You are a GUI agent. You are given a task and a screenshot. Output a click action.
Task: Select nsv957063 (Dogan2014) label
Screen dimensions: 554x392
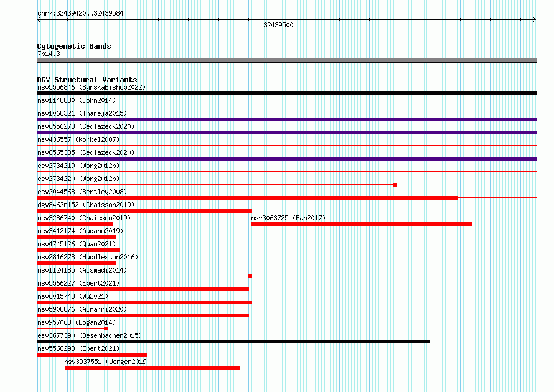[77, 322]
